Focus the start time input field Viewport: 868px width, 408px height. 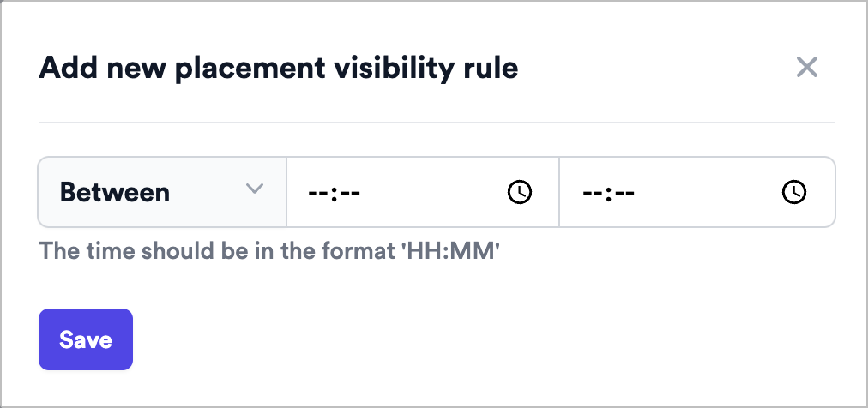[x=423, y=192]
